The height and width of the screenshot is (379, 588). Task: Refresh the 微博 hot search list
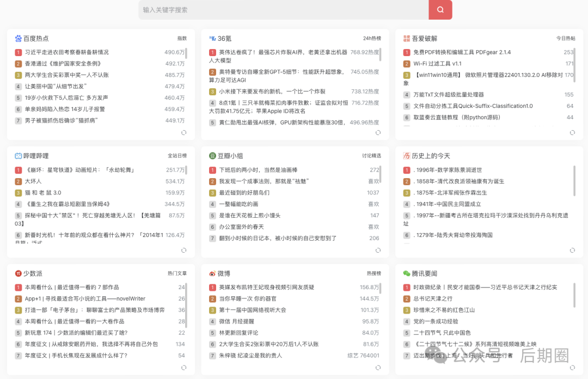tap(378, 369)
